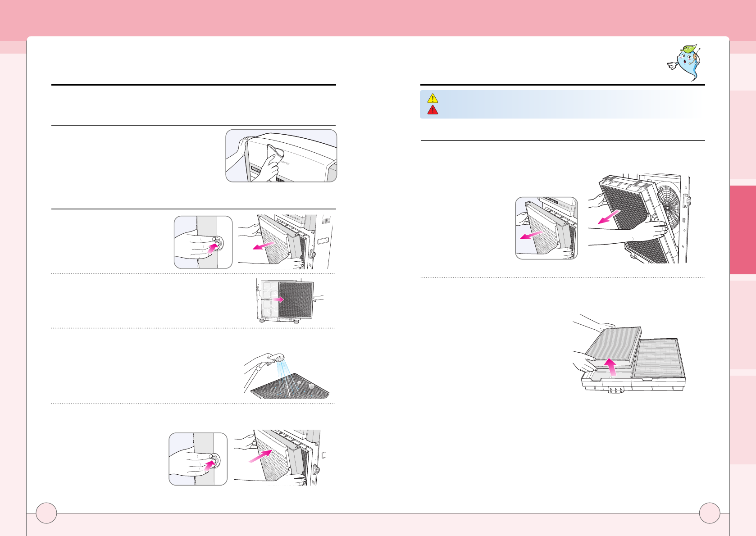Image resolution: width=756 pixels, height=536 pixels.
Task: Click the yellow caution triangle icon
Action: pos(433,98)
